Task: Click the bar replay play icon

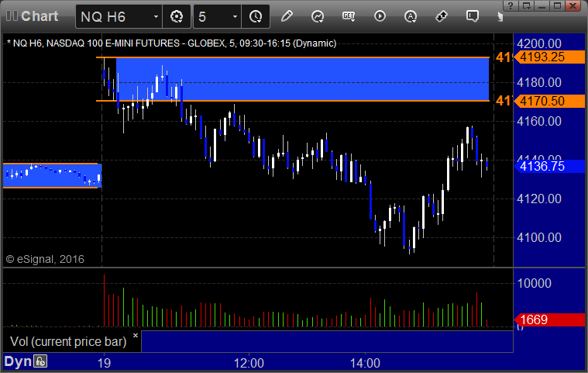Action: 380,16
